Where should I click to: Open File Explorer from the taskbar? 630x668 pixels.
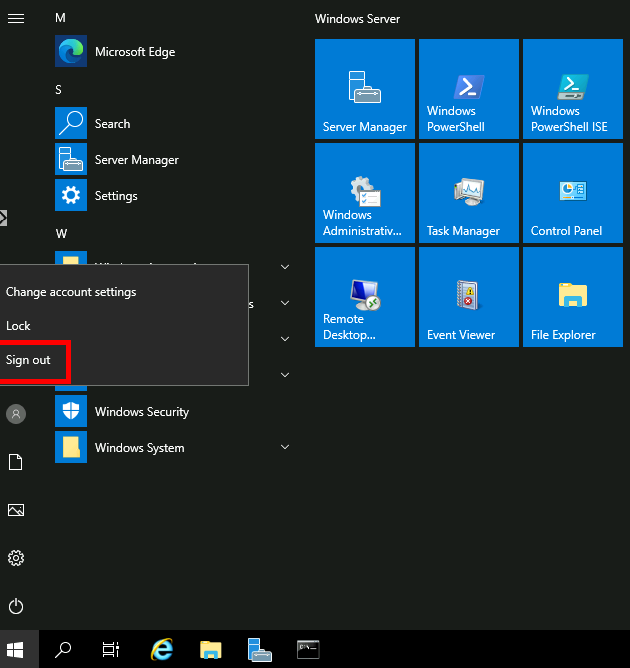(210, 650)
